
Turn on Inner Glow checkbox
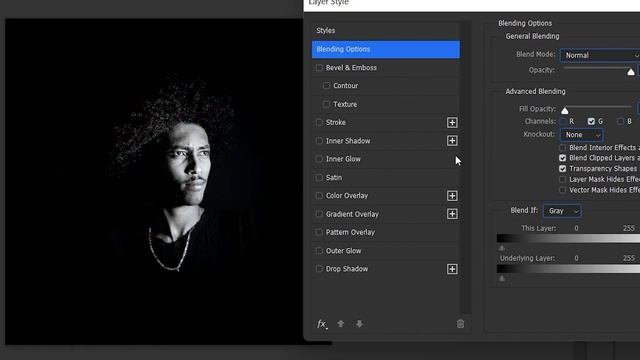(319, 159)
